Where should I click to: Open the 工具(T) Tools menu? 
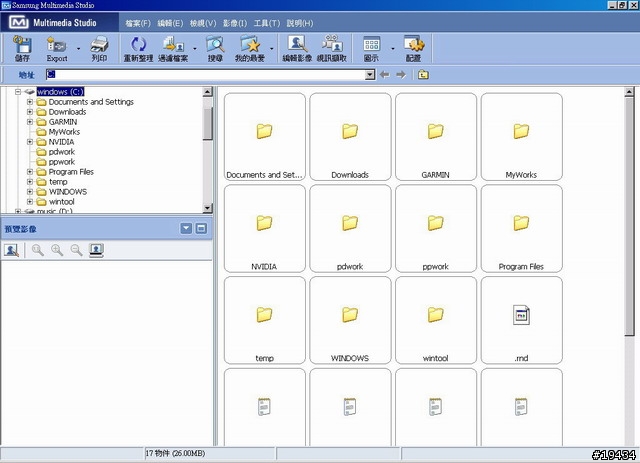click(x=267, y=23)
